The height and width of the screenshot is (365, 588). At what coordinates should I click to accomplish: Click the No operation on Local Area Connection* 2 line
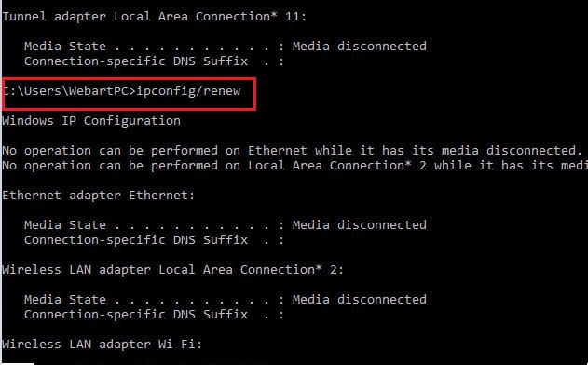click(294, 166)
